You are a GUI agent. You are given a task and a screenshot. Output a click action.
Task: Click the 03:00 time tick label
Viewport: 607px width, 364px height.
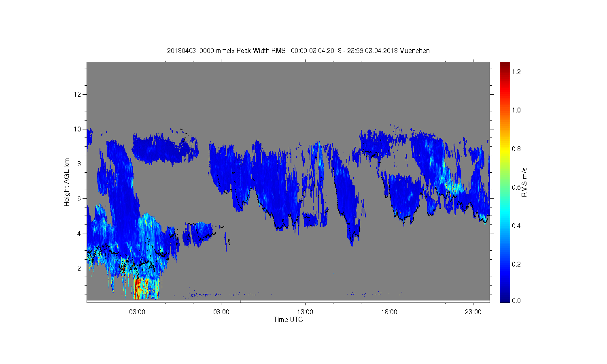pyautogui.click(x=137, y=312)
